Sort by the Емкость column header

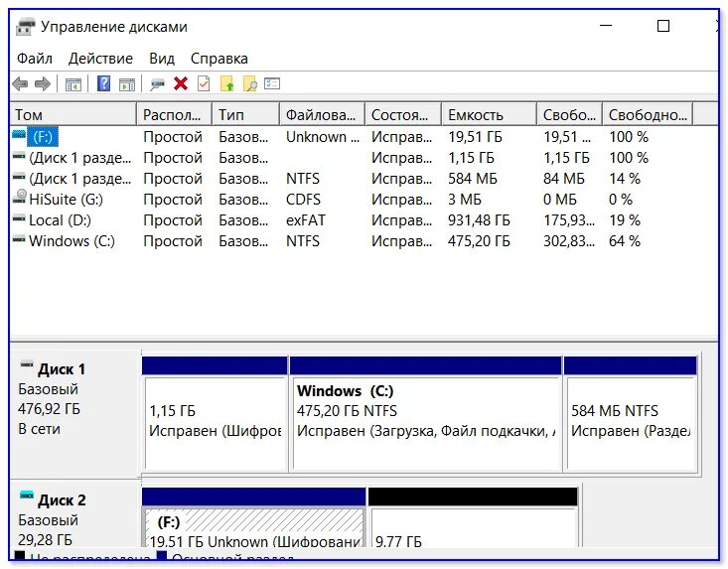pos(489,114)
